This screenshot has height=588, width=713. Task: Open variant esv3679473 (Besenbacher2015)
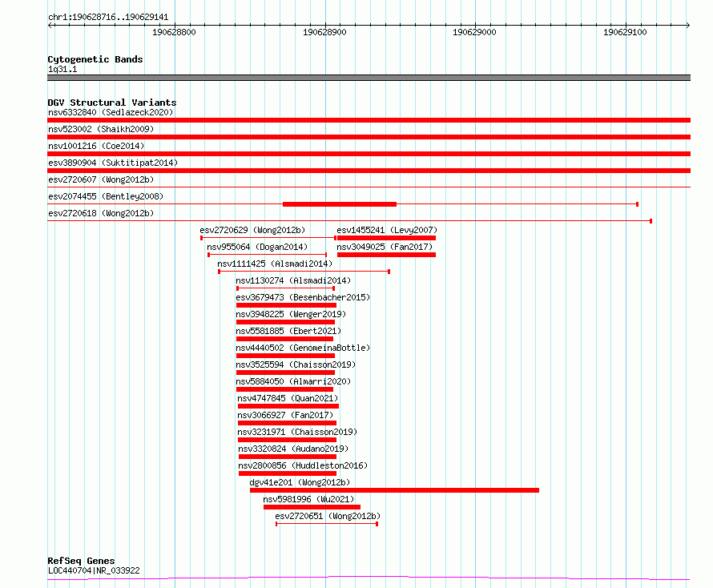point(303,297)
